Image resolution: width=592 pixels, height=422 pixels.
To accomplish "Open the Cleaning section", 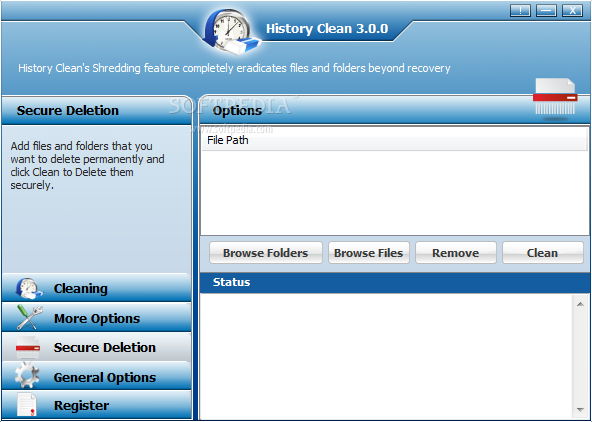I will (x=97, y=288).
